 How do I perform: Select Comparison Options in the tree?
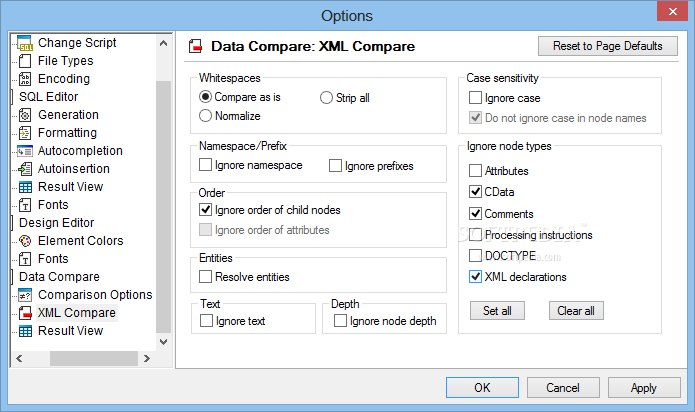click(95, 295)
